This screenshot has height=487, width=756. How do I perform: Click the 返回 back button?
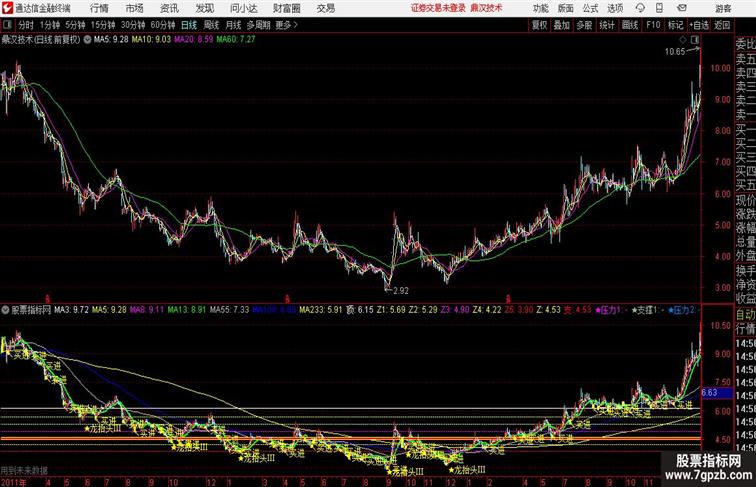tap(722, 25)
